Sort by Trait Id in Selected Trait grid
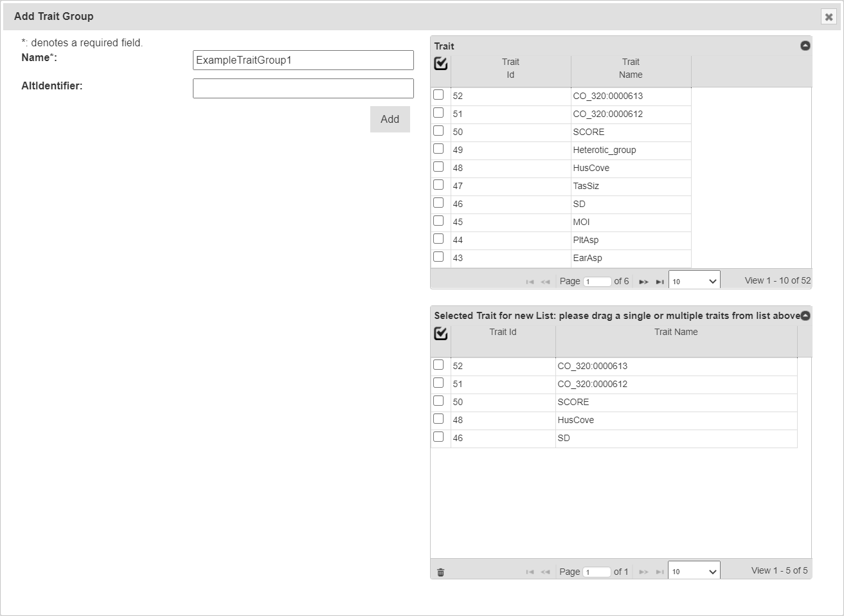This screenshot has height=616, width=844. tap(503, 332)
